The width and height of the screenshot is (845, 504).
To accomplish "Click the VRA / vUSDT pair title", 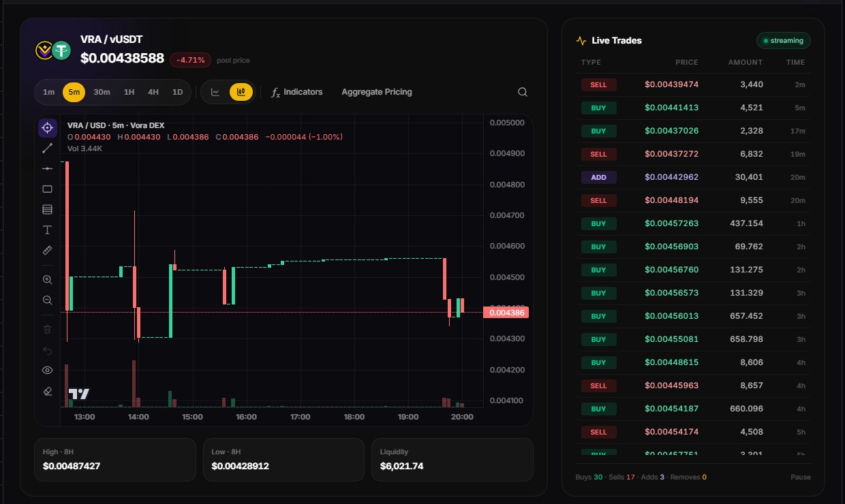I will coord(111,40).
